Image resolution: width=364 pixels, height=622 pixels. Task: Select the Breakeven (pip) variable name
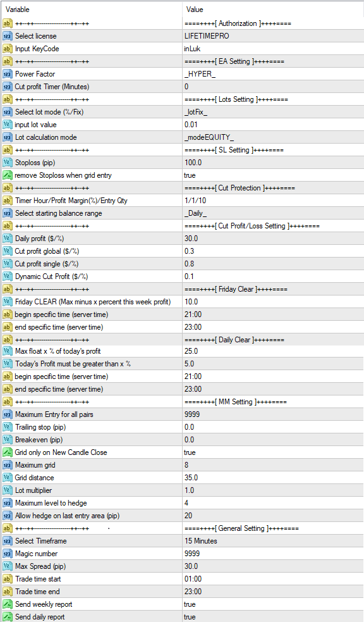[x=39, y=440]
